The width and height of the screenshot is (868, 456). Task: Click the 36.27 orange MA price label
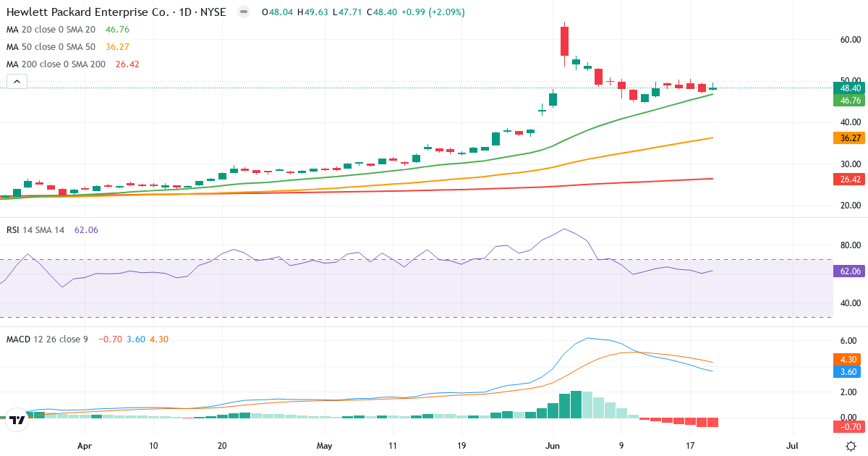click(x=848, y=138)
